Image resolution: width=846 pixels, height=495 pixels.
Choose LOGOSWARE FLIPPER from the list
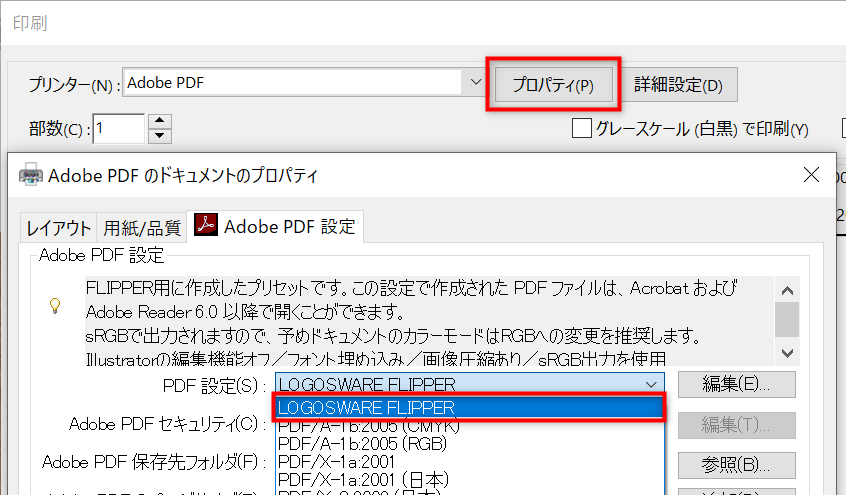(468, 407)
